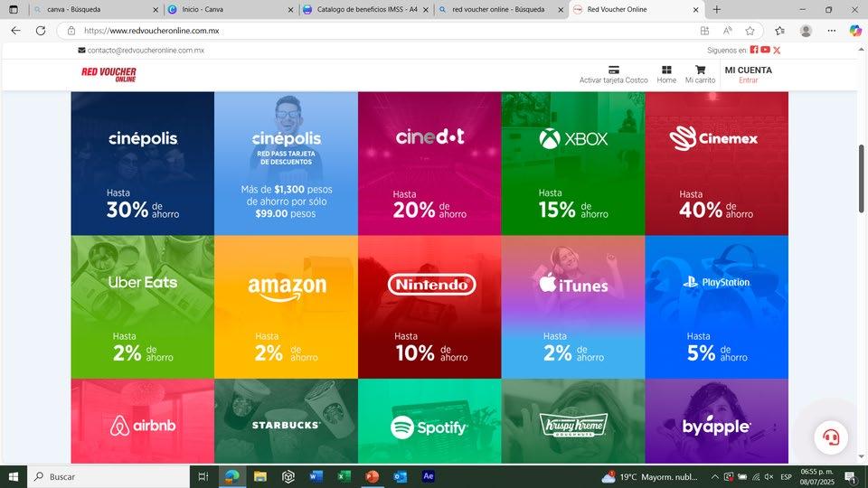The height and width of the screenshot is (488, 868).
Task: Click the Entrar link under MI CUENTA
Action: pyautogui.click(x=748, y=80)
